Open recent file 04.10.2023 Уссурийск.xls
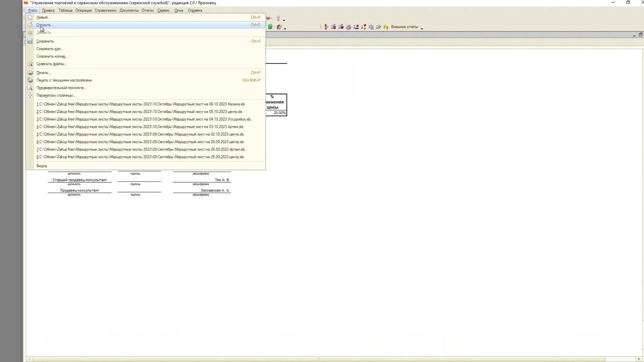 [x=146, y=119]
